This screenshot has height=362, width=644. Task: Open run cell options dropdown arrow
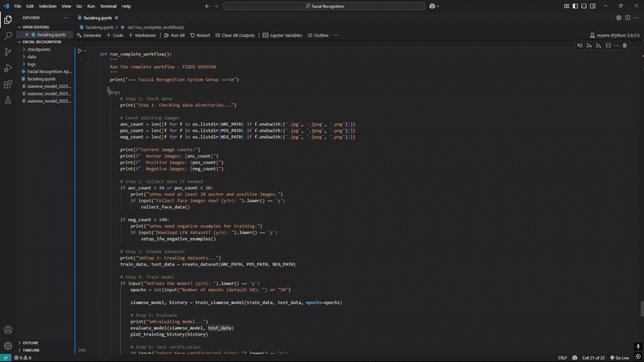(x=85, y=51)
